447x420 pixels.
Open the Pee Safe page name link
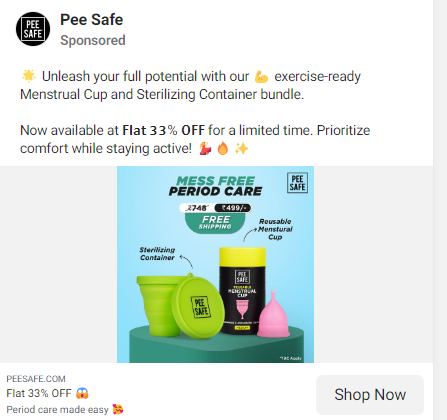click(x=91, y=19)
